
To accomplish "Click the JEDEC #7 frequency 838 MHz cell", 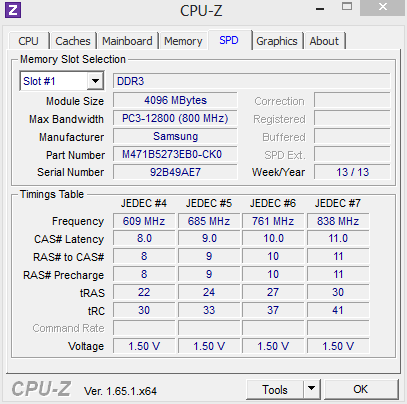I will pyautogui.click(x=338, y=221).
